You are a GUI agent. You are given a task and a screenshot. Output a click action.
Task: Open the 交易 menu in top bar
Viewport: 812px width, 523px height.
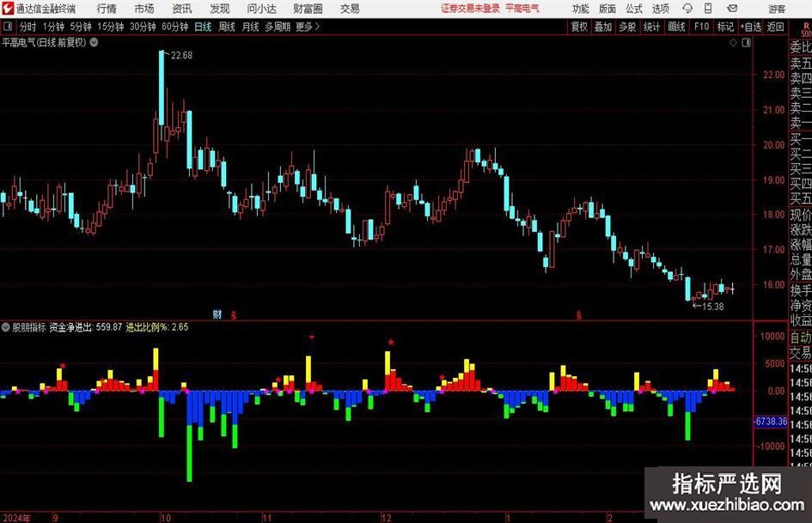(350, 9)
